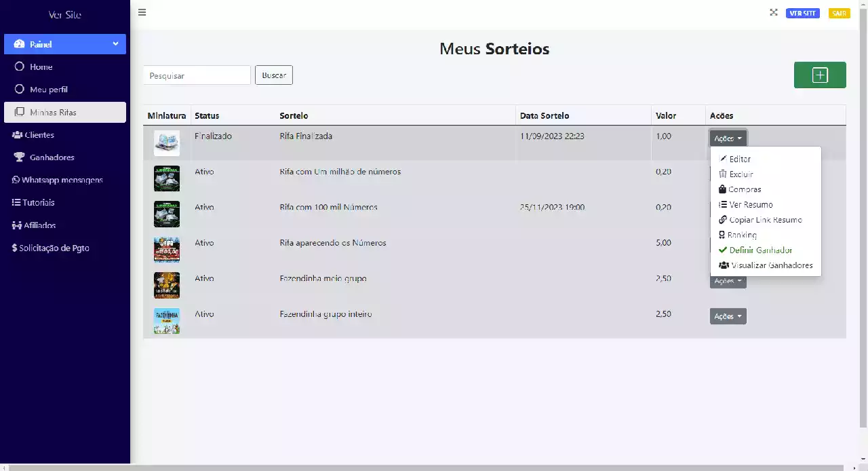Select the Meu perfil radio circle
Image resolution: width=868 pixels, height=471 pixels.
click(19, 89)
